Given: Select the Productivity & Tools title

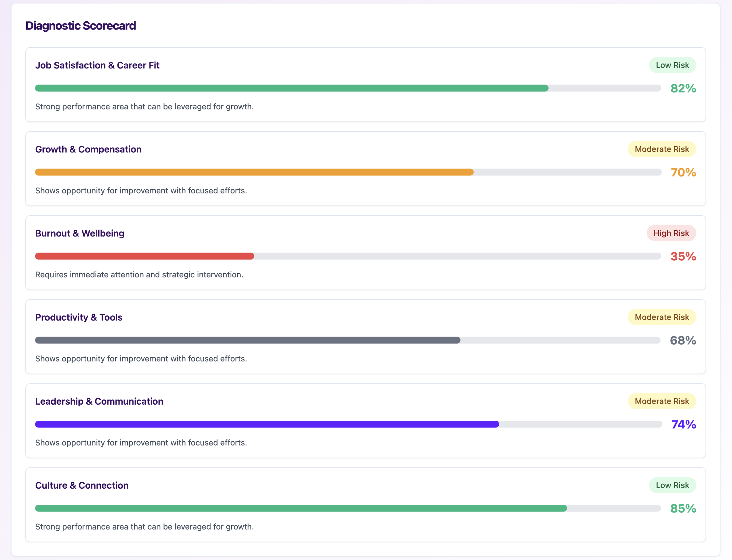Looking at the screenshot, I should (79, 317).
